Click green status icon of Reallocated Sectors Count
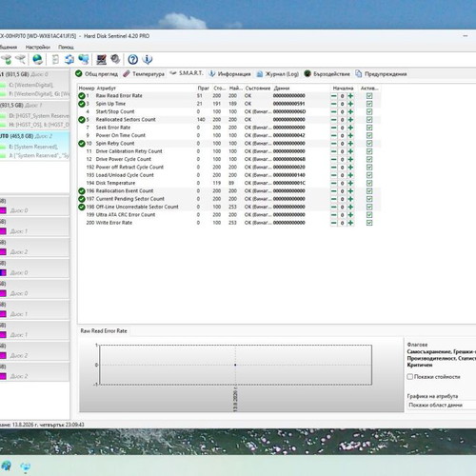Viewport: 476px width, 476px height. coord(82,120)
